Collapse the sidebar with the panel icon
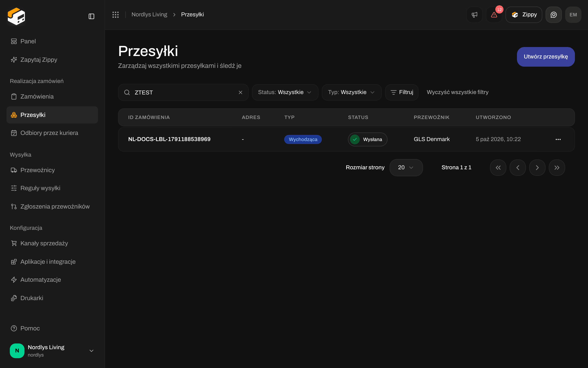This screenshot has height=368, width=588. pyautogui.click(x=91, y=16)
